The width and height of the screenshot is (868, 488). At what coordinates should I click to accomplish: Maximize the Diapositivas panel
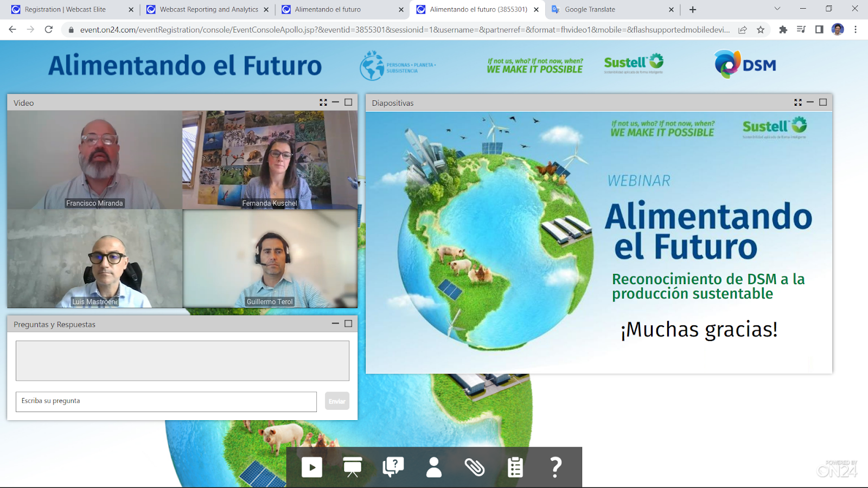[x=823, y=102]
